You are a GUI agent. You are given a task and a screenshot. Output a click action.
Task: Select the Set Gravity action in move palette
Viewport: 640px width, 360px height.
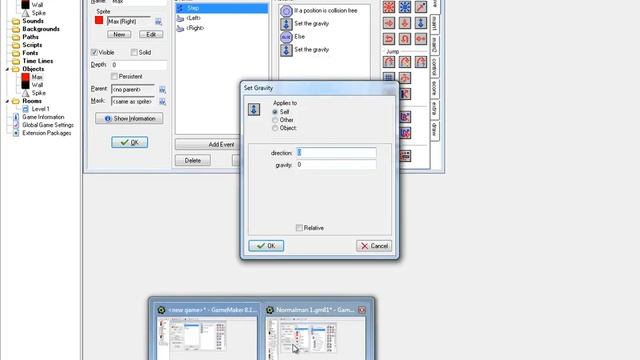(x=420, y=23)
